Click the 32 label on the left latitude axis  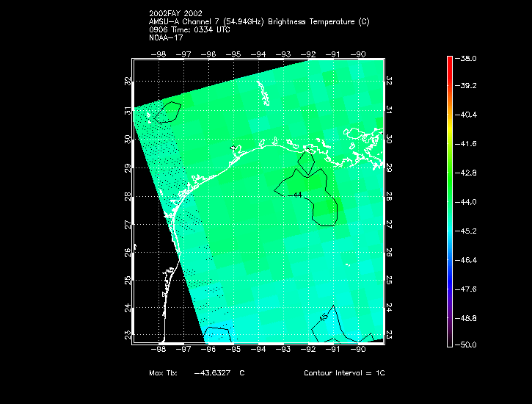128,81
